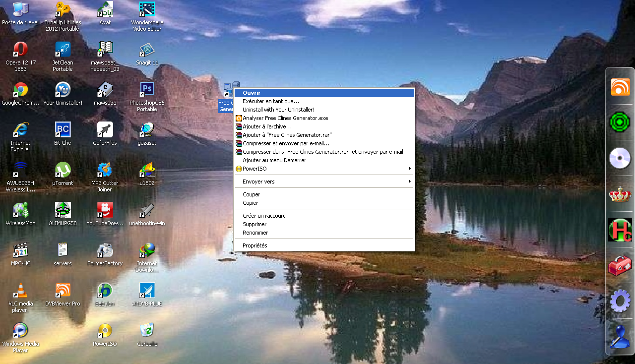Open the Opera 12.17 desktop icon

pyautogui.click(x=20, y=50)
